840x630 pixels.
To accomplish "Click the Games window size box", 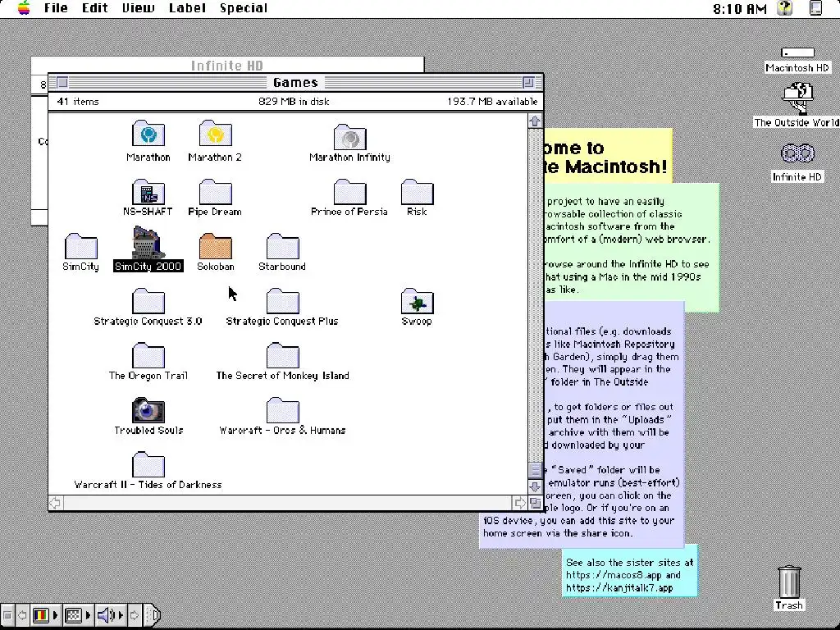I will 535,503.
